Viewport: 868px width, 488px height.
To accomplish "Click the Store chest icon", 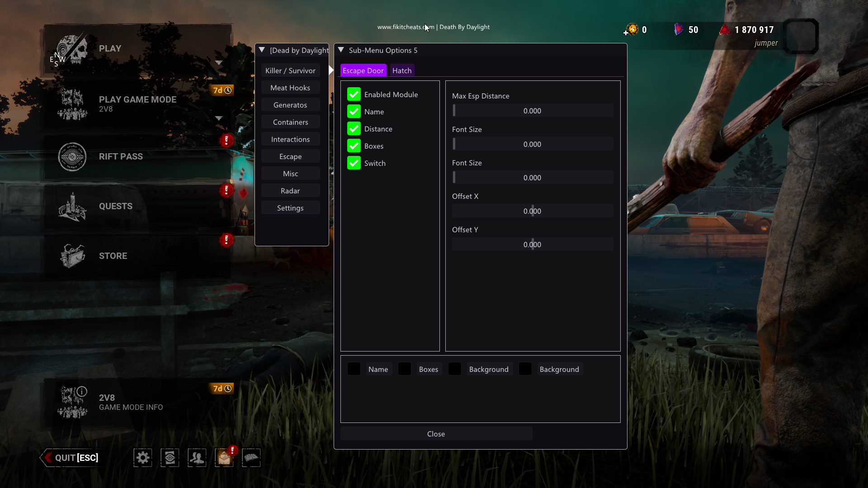I will coord(72,256).
